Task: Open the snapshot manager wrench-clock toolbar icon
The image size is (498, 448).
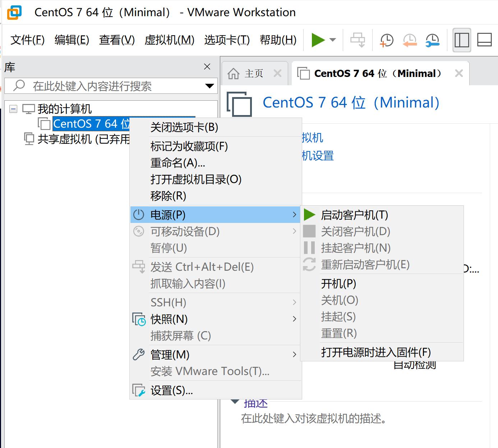Action: pyautogui.click(x=432, y=40)
